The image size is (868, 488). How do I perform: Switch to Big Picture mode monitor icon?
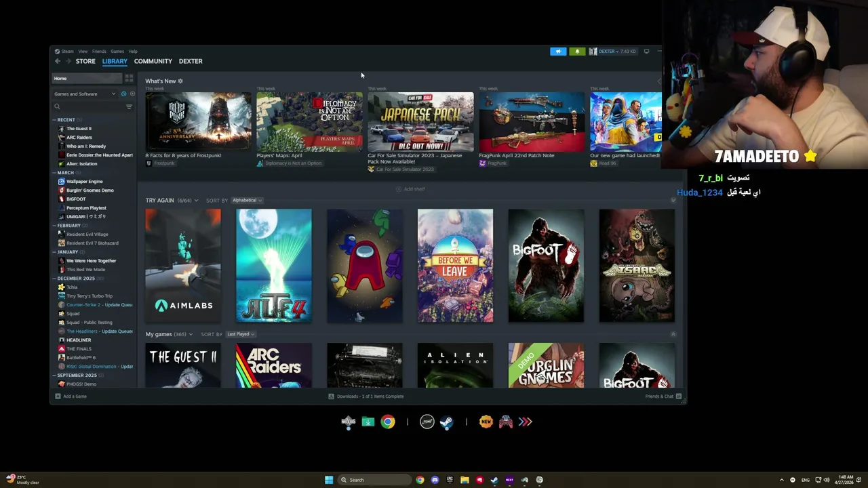(x=646, y=52)
